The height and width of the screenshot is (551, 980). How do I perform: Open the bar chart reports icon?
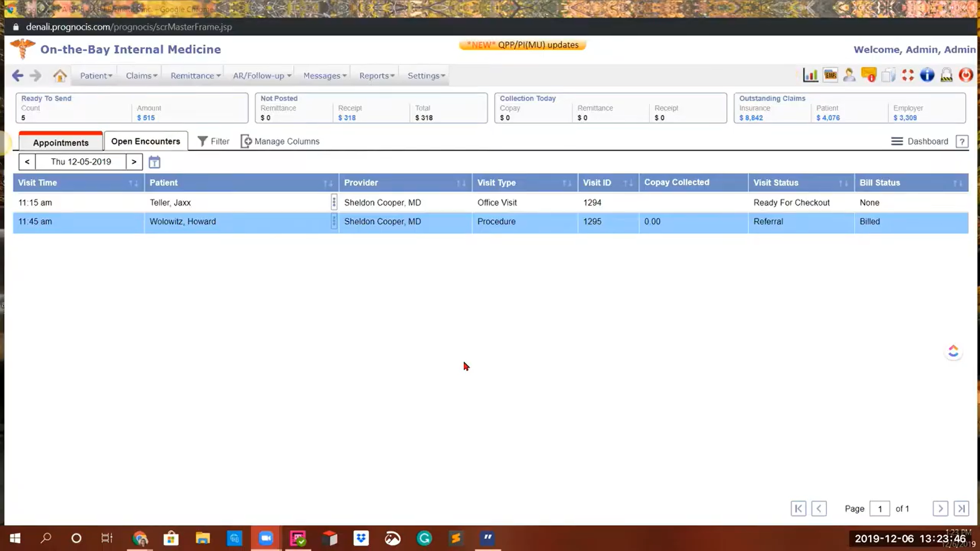[810, 76]
